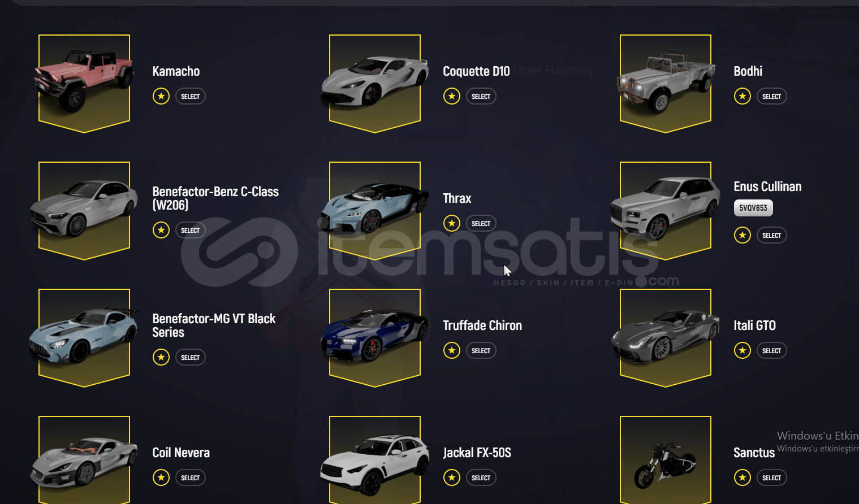859x504 pixels.
Task: Open the Truffade Chiron thumbnail image
Action: pos(375,338)
